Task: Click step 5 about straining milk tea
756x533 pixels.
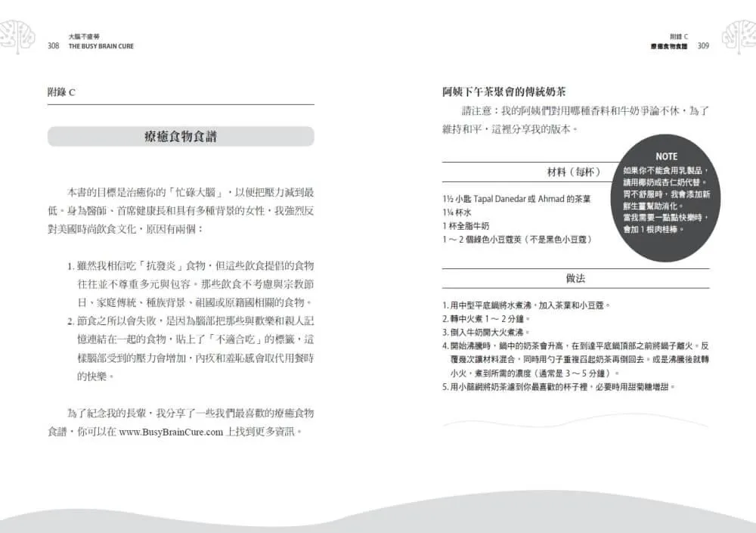Action: pyautogui.click(x=559, y=387)
